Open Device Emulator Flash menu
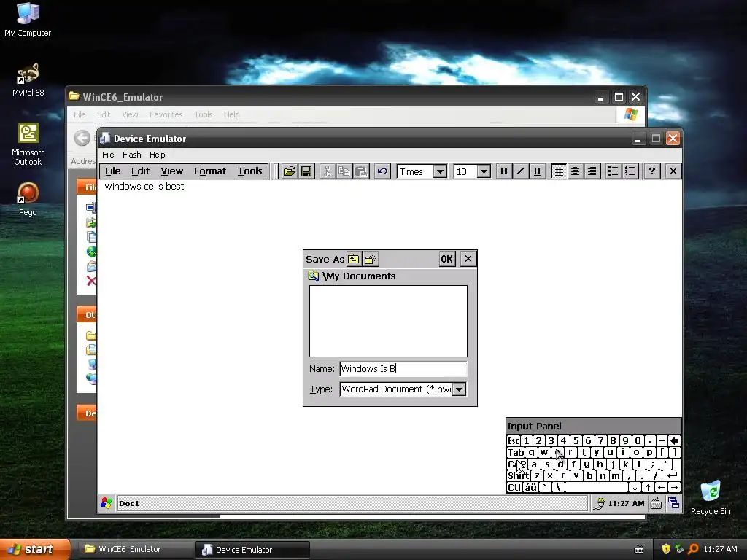 [x=131, y=155]
